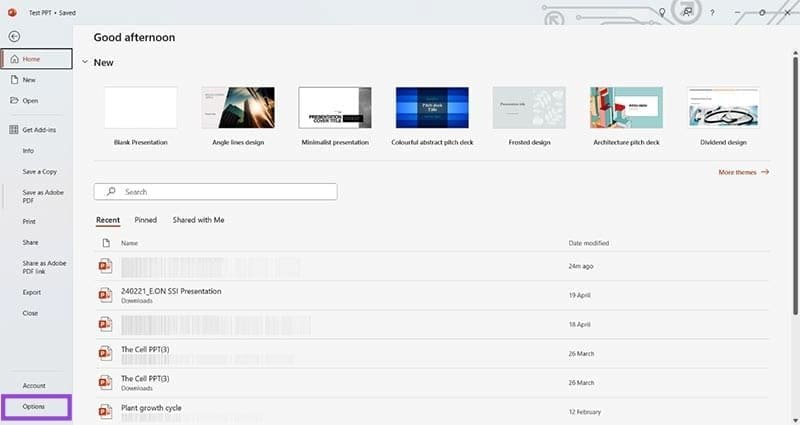Click the PowerPoint icon beside Plant growth cycle
The image size is (800, 425).
[x=106, y=411]
